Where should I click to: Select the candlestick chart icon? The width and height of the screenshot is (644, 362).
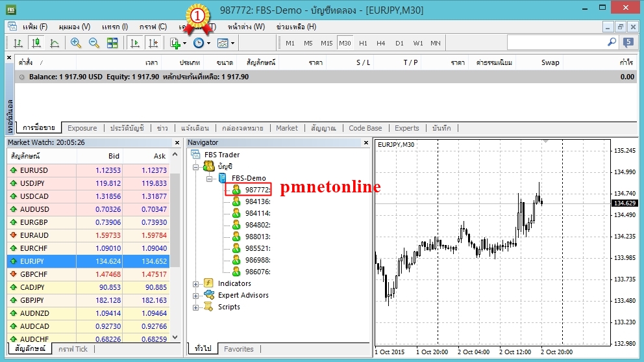coord(36,43)
